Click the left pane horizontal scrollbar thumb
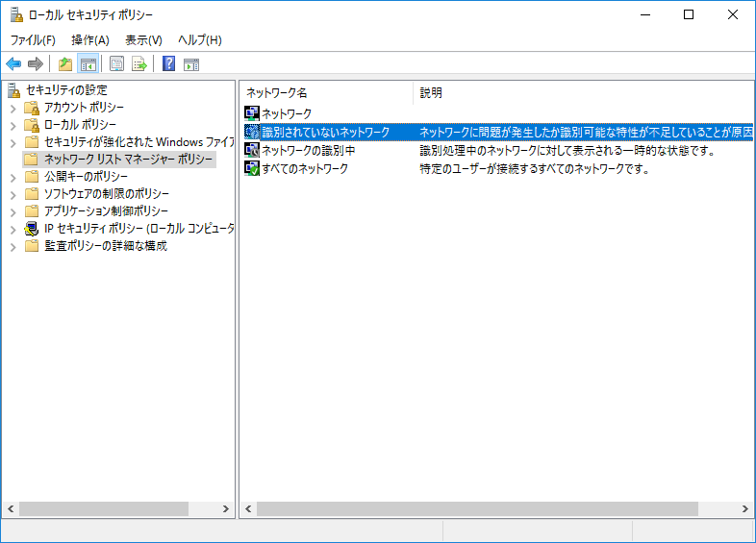 pos(104,508)
